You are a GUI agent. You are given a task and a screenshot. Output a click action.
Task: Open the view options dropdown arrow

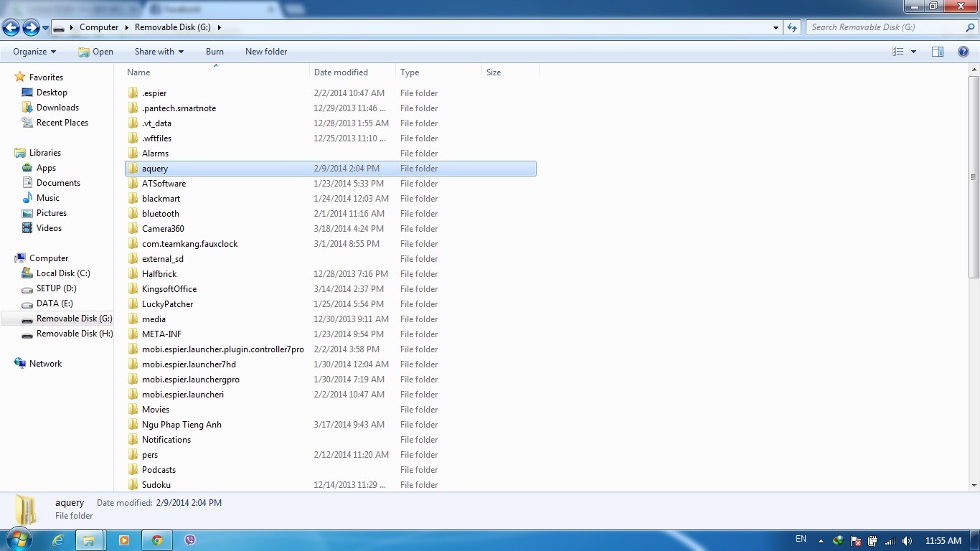[913, 52]
